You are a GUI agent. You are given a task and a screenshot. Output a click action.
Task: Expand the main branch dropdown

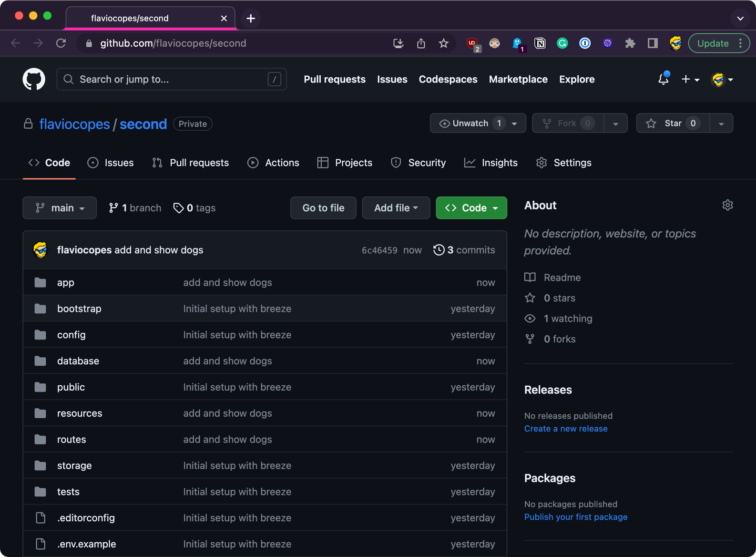point(60,208)
